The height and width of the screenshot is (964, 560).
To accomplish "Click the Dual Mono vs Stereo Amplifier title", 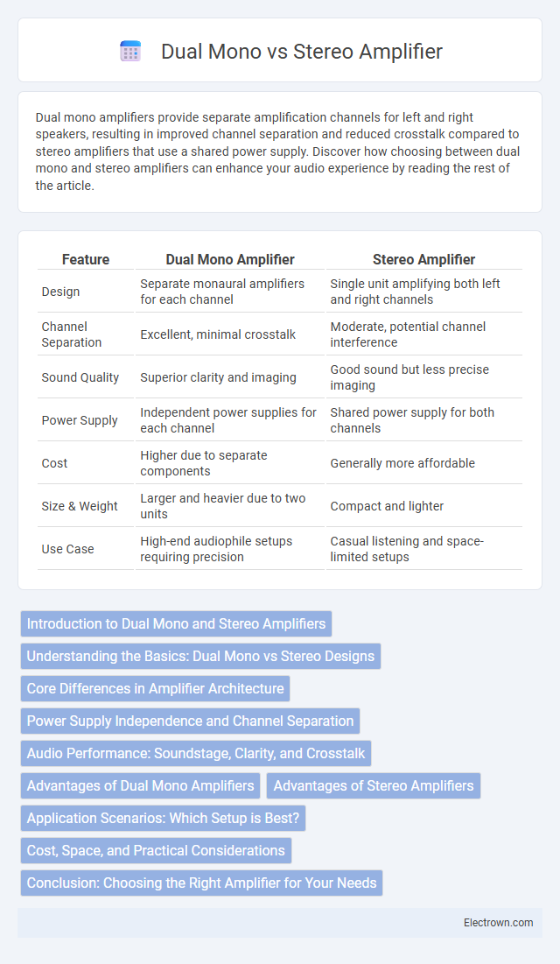I will pyautogui.click(x=301, y=52).
